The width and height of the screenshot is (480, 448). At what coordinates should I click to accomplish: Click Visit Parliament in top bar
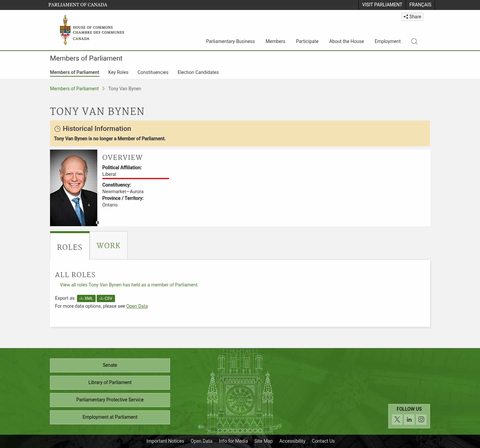382,5
